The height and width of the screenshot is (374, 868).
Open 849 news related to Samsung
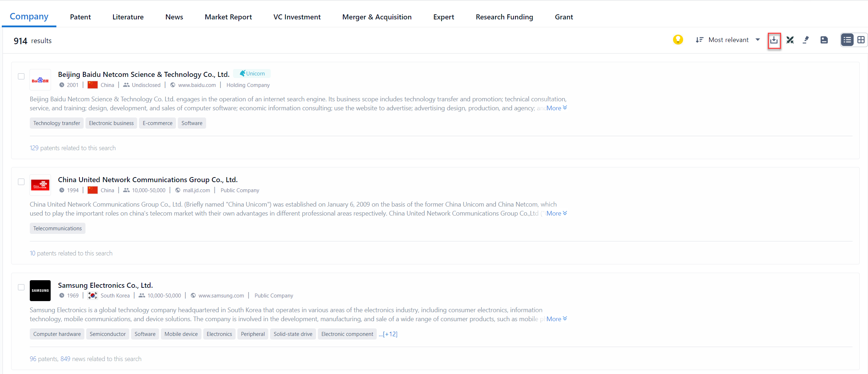pyautogui.click(x=65, y=359)
